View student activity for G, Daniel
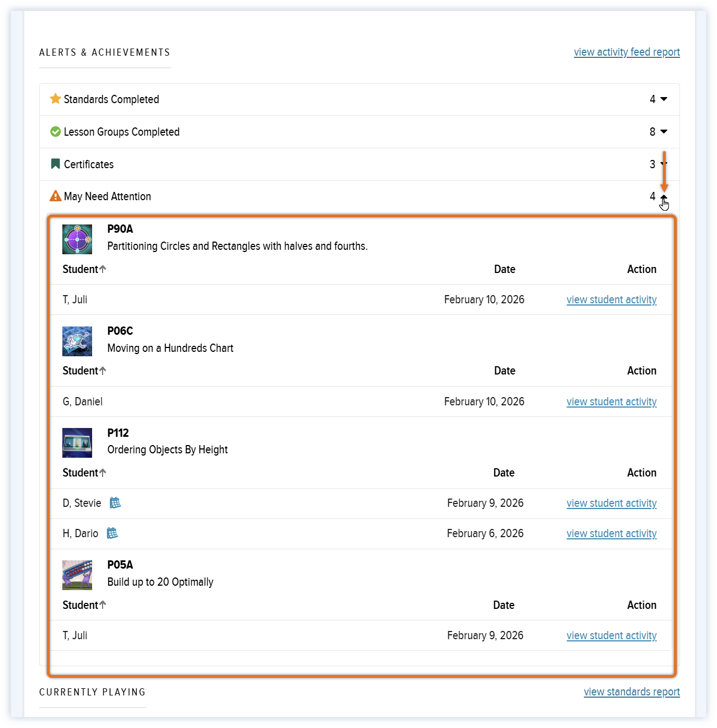This screenshot has width=717, height=728. coord(611,402)
